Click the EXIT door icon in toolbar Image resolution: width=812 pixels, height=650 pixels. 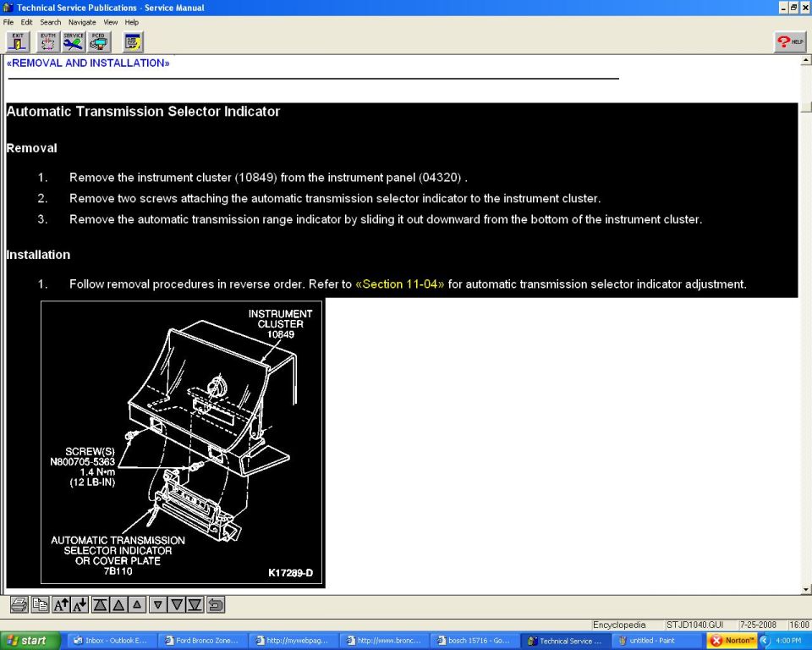tap(18, 42)
